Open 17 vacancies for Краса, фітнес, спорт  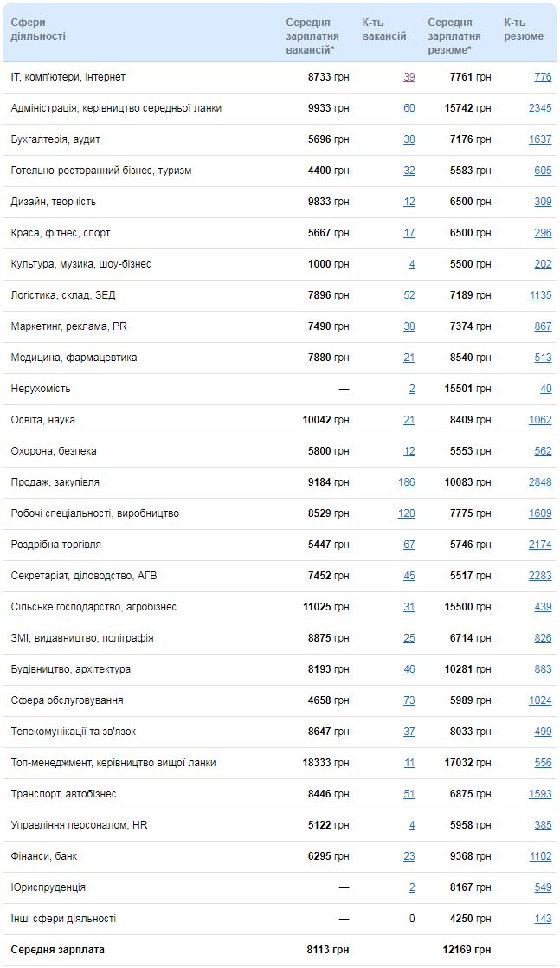(x=409, y=233)
